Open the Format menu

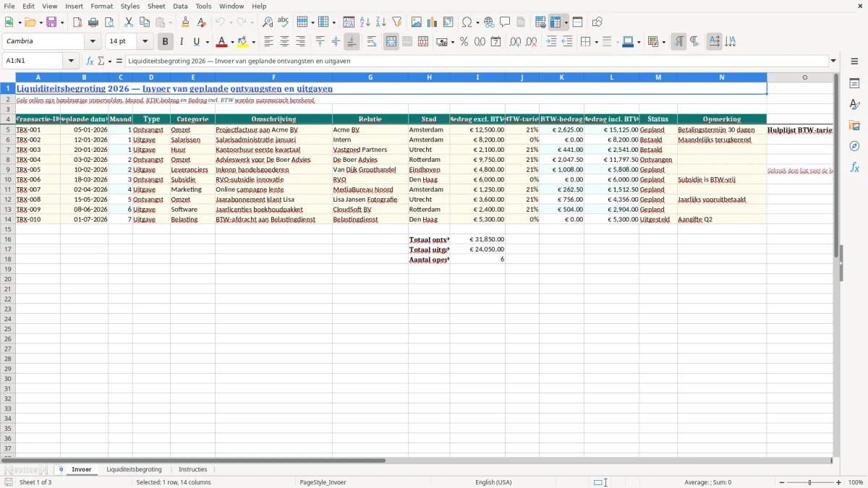click(x=101, y=6)
